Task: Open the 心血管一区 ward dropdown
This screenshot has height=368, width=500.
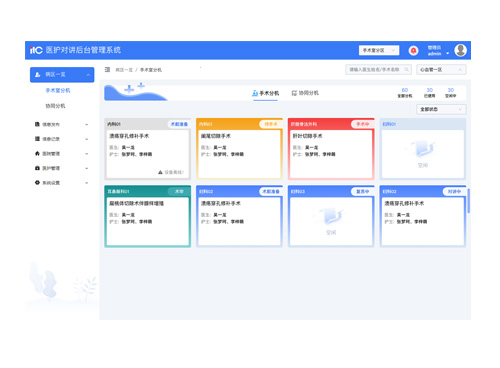Action: pyautogui.click(x=441, y=70)
